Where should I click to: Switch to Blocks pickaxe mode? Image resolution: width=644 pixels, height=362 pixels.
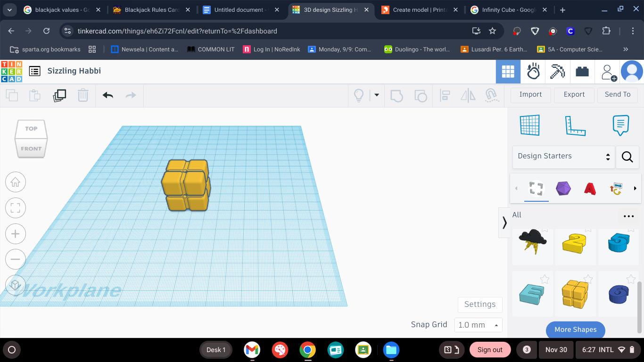558,72
